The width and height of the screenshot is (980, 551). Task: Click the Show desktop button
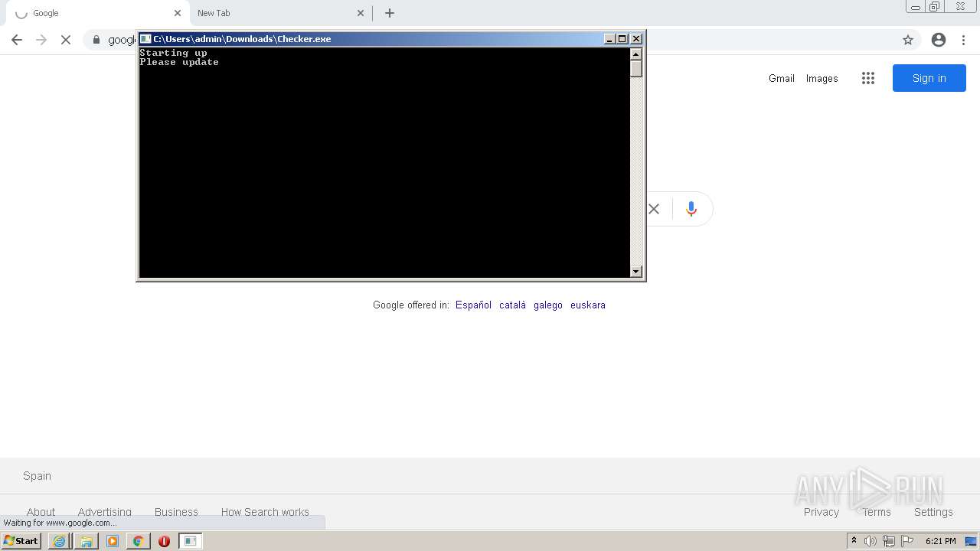tap(972, 541)
